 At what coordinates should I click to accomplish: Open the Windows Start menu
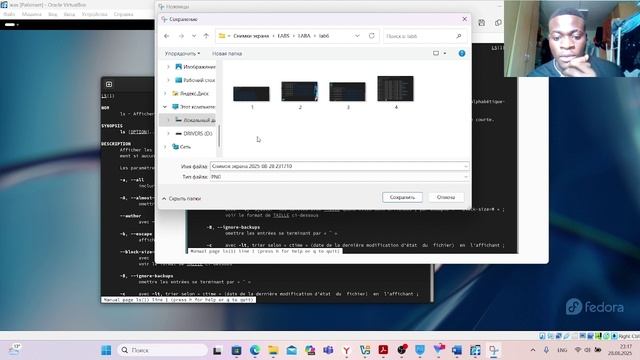tap(106, 350)
